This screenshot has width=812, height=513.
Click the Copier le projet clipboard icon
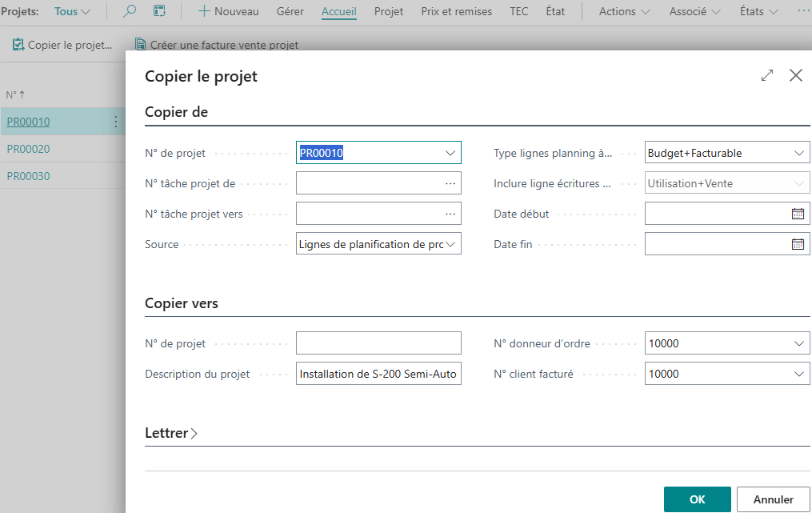(x=18, y=45)
